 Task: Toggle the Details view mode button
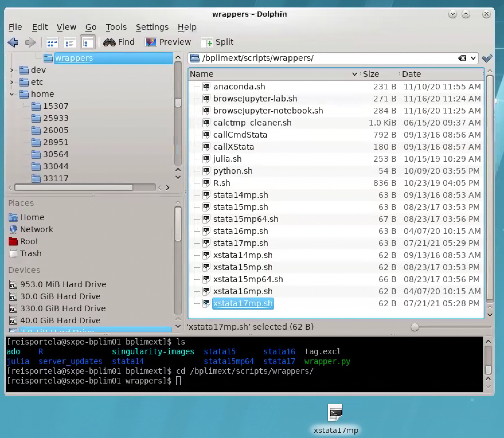coord(88,43)
